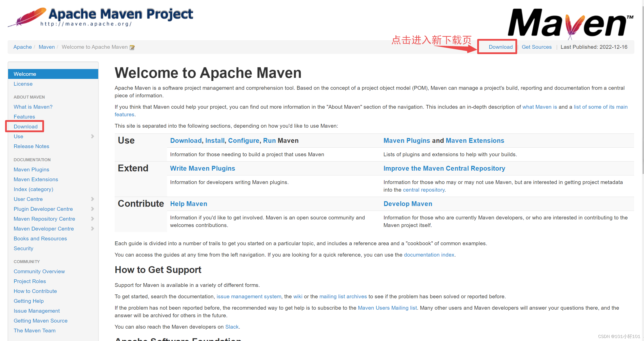This screenshot has height=341, width=644.
Task: Open Download link in top right bar
Action: (500, 47)
